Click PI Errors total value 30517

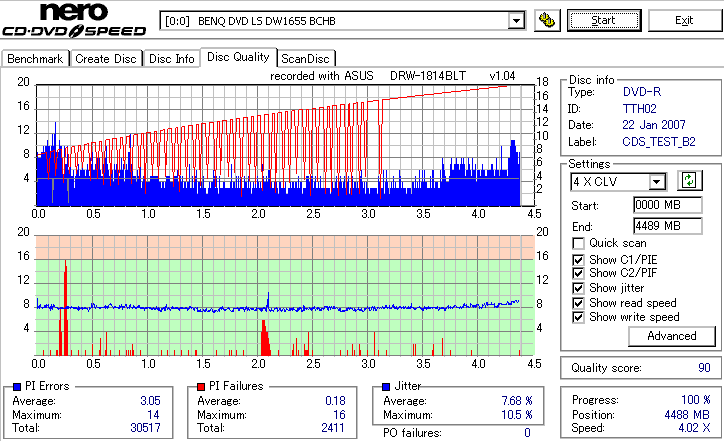[x=145, y=428]
